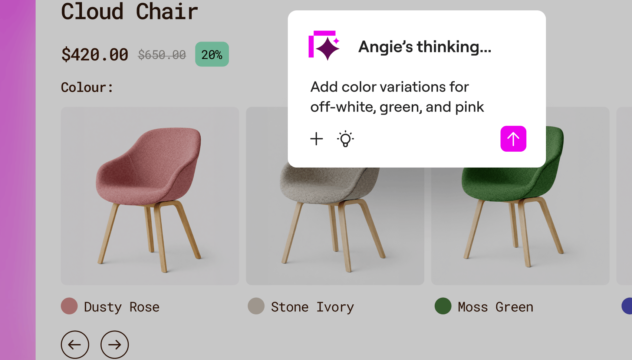The image size is (632, 360).
Task: Go to previous chair with left arrow
Action: click(x=75, y=345)
